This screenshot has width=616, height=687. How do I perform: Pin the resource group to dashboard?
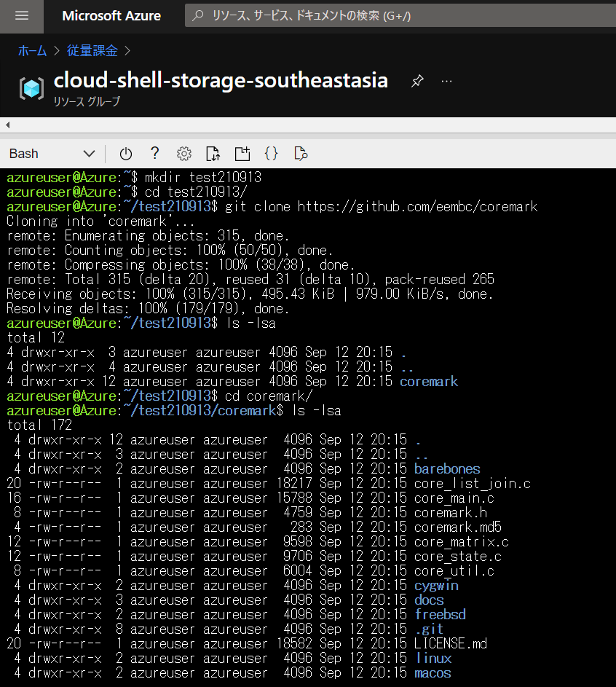tap(417, 81)
